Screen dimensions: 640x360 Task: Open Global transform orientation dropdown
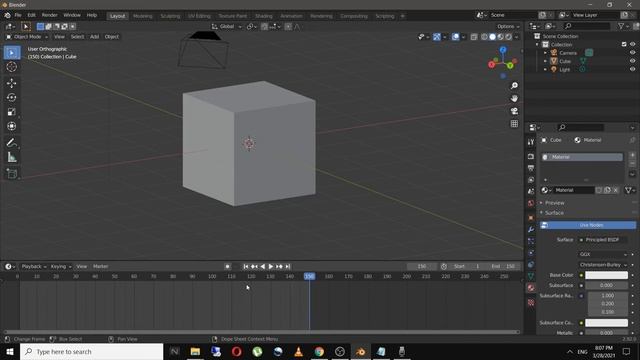(x=227, y=27)
